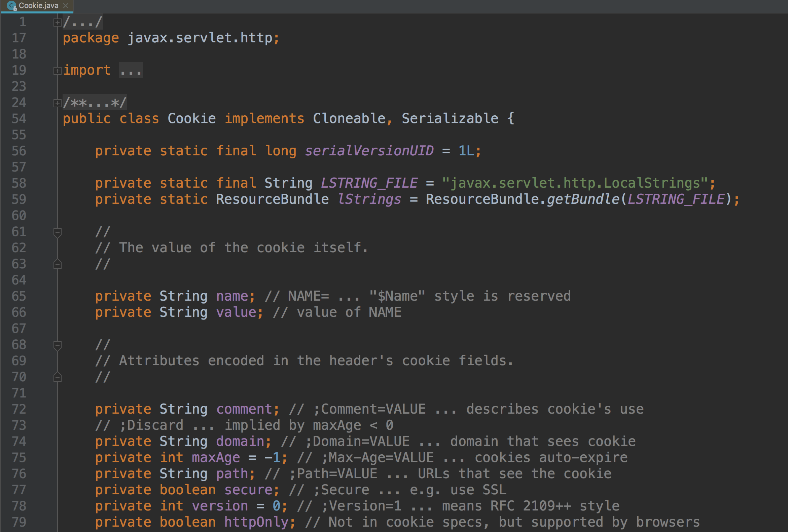Collapse the comment block starting at line 61
Image resolution: width=788 pixels, height=532 pixels.
click(57, 232)
